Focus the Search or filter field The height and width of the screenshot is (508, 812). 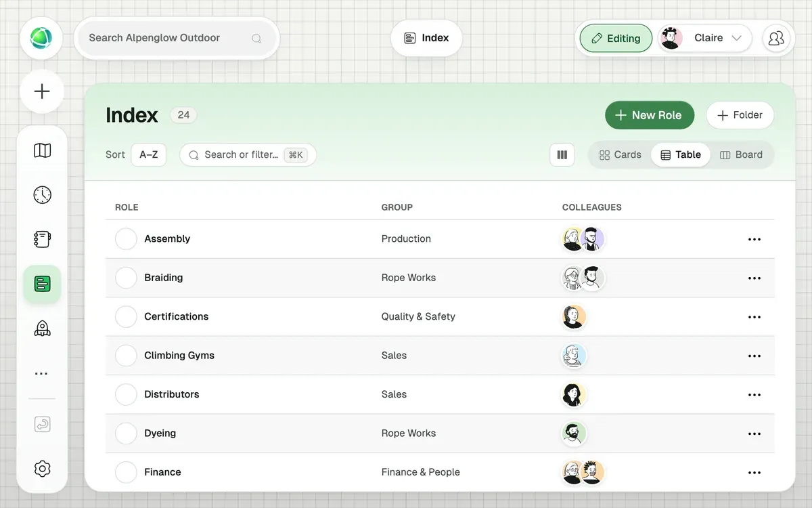point(248,154)
